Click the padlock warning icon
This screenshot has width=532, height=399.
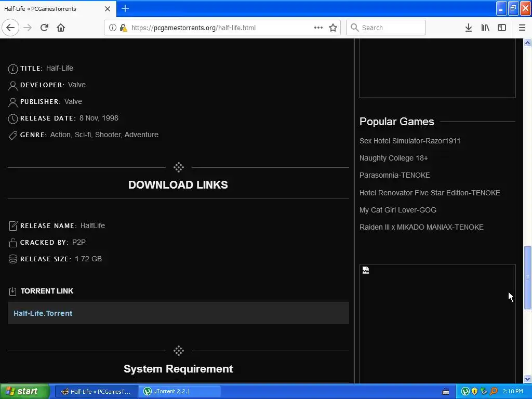pos(124,28)
